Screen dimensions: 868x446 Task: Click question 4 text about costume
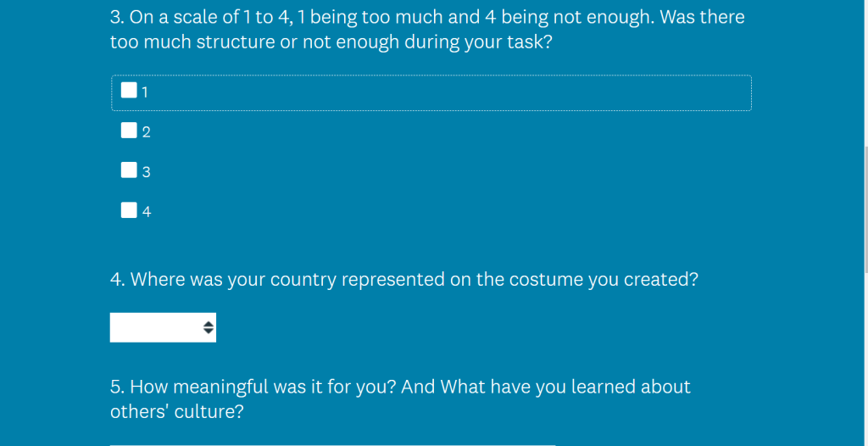pyautogui.click(x=404, y=279)
